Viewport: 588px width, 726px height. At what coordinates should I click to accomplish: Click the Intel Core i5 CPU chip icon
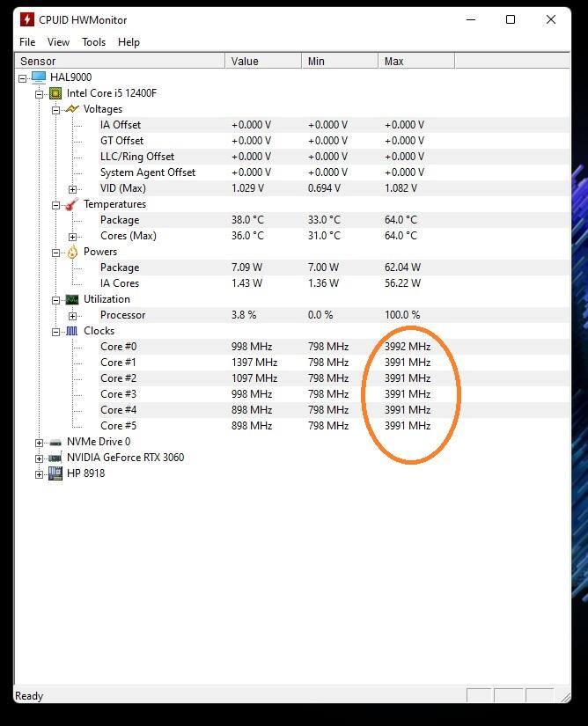55,93
